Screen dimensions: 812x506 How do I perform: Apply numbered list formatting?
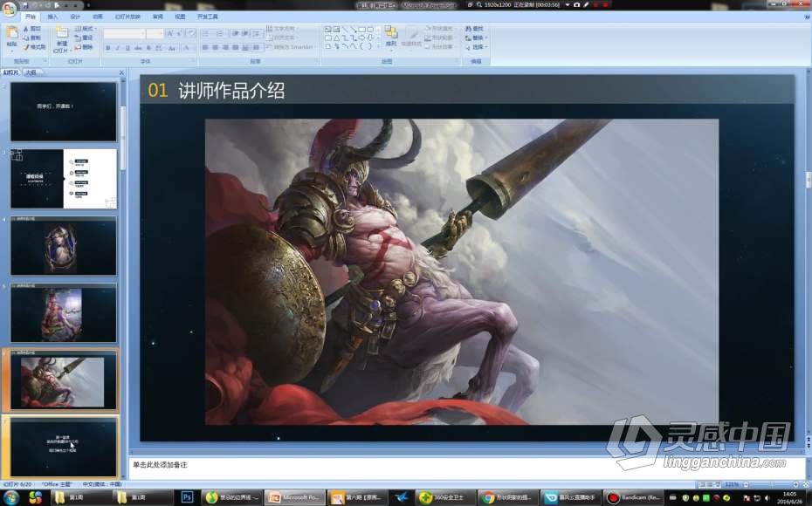220,34
